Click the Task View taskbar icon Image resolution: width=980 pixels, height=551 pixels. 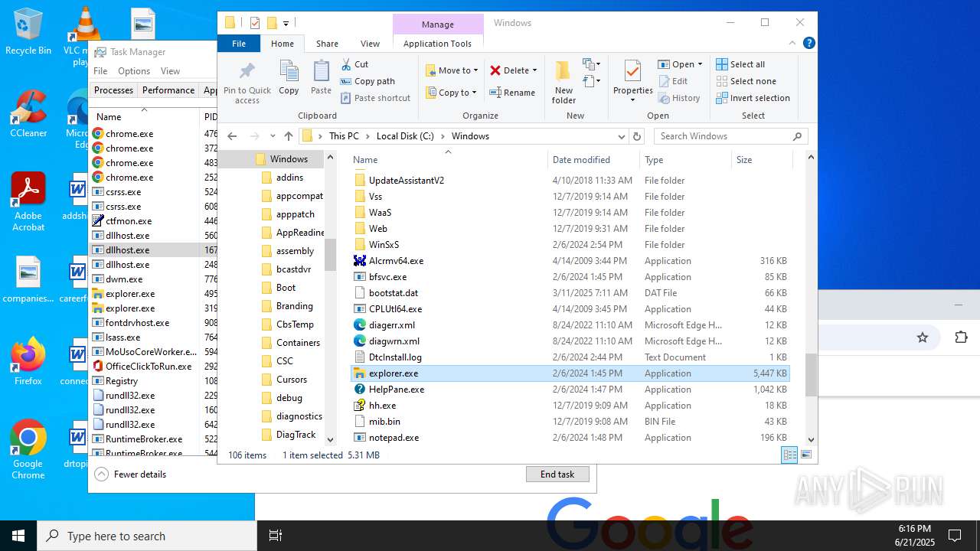click(x=276, y=536)
